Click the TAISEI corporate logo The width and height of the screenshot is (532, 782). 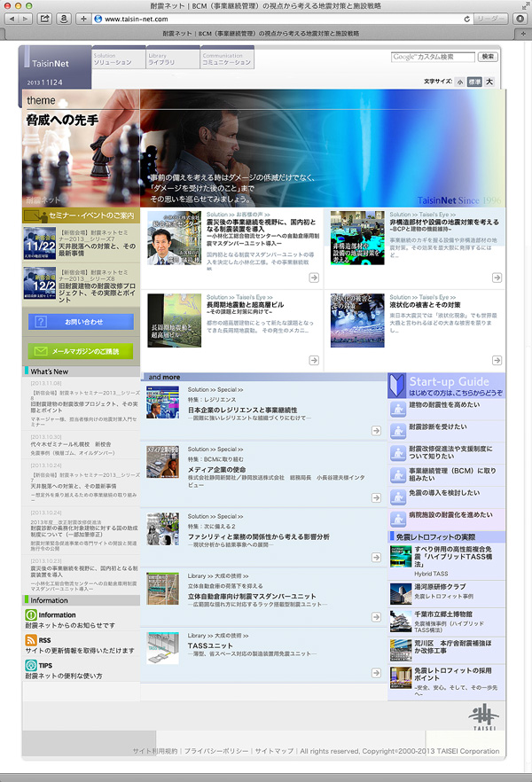pos(483,717)
